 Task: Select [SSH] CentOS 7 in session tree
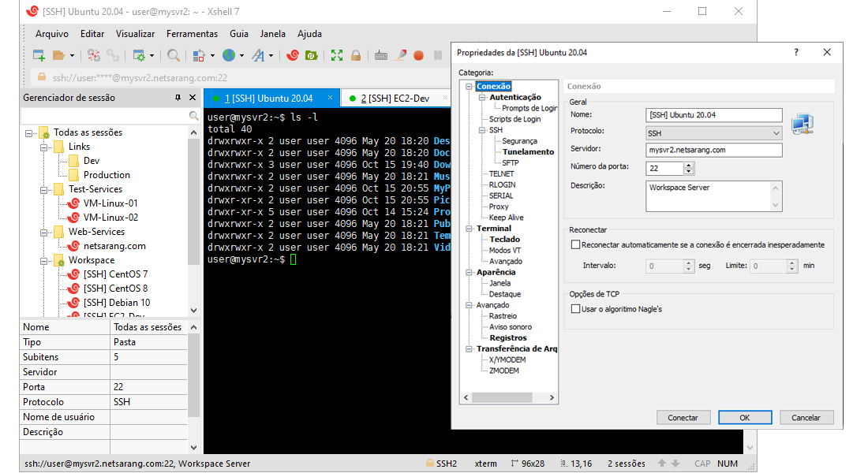tap(115, 274)
